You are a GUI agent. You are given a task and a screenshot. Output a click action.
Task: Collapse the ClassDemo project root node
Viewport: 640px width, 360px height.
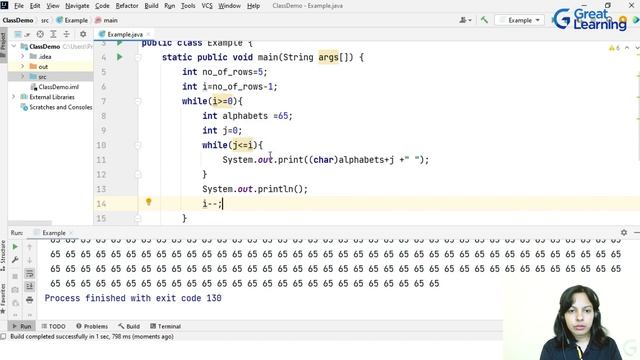pos(14,47)
